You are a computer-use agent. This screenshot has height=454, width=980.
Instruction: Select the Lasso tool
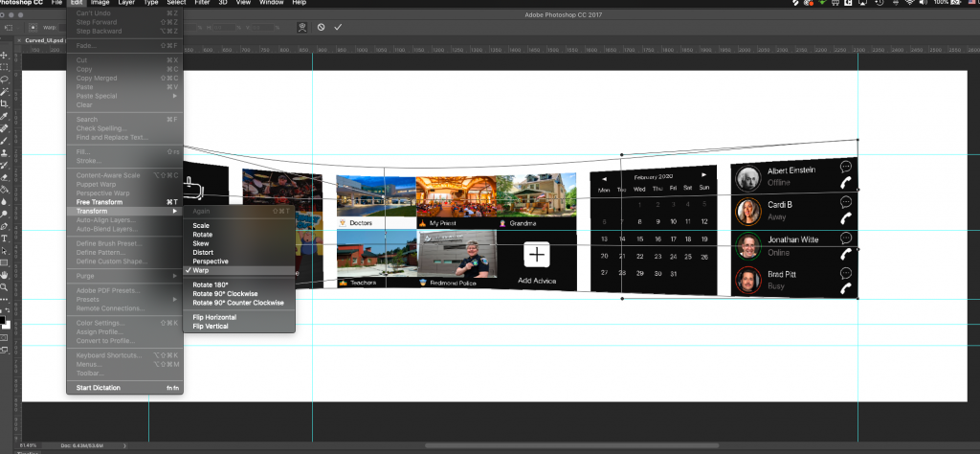(5, 79)
